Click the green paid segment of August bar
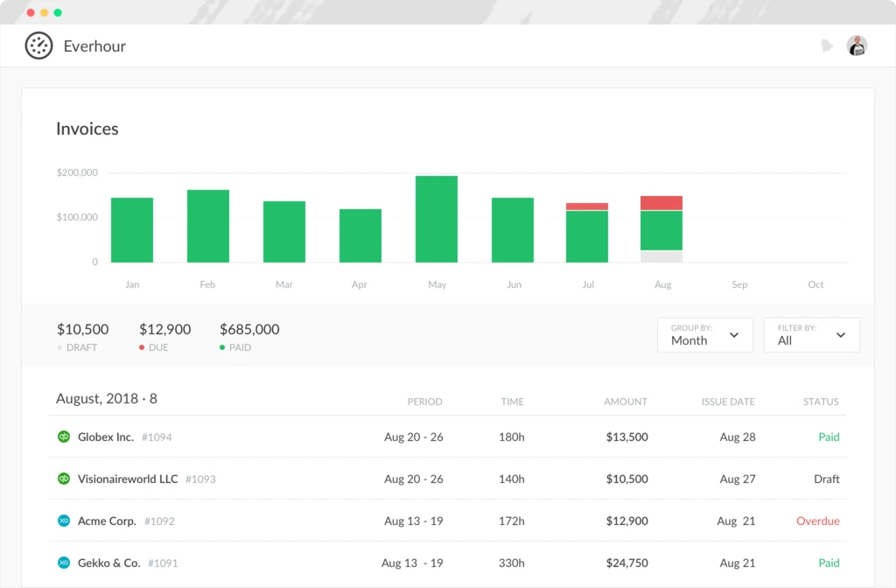Viewport: 896px width, 588px height. (661, 230)
